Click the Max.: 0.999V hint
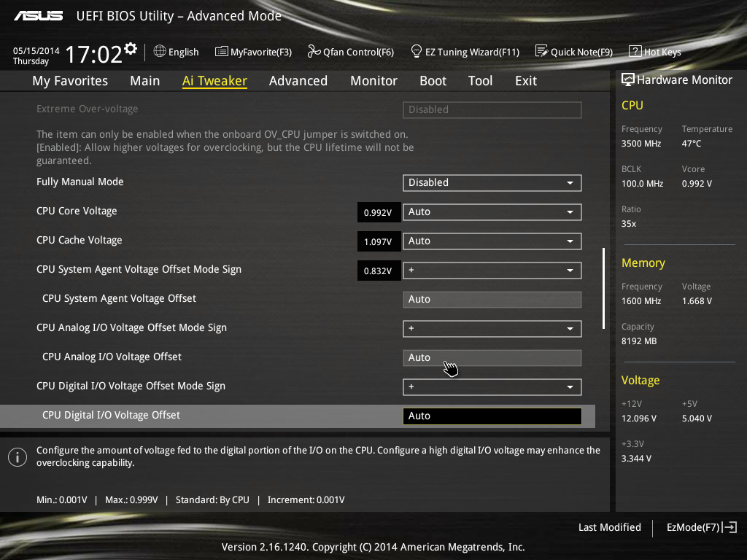The image size is (747, 560). (131, 500)
